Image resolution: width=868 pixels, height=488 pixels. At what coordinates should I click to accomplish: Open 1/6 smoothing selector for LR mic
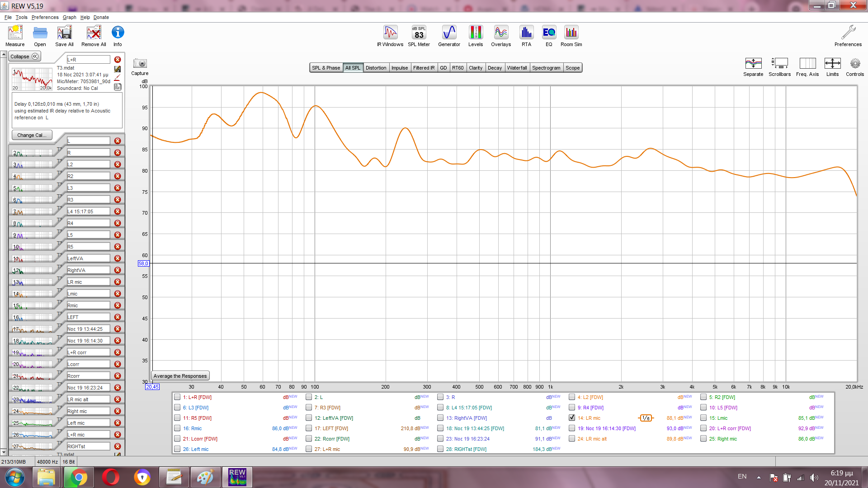point(646,418)
